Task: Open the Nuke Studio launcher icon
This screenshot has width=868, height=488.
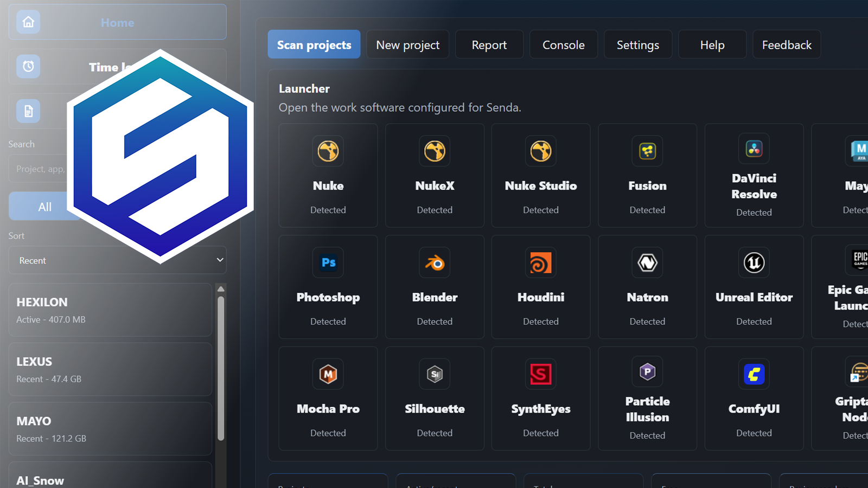Action: (541, 151)
